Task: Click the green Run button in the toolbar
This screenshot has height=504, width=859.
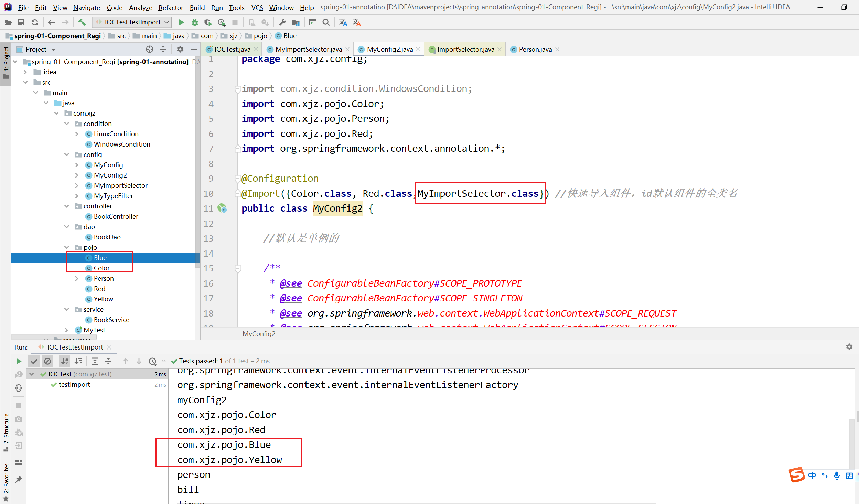Action: [181, 23]
